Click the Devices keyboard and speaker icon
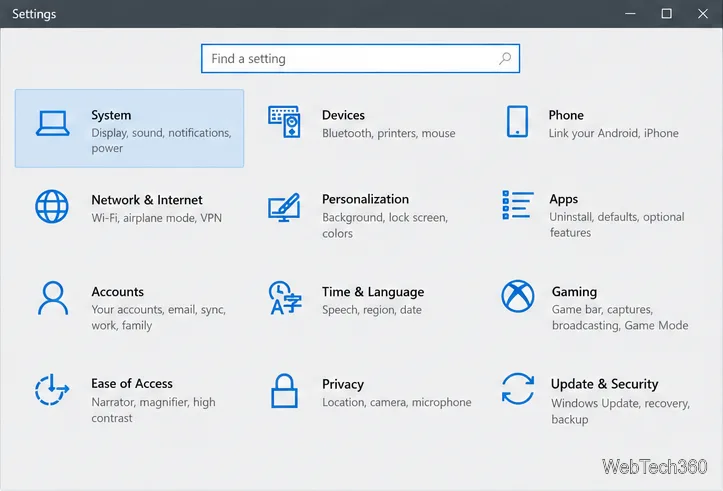The image size is (723, 491). coord(284,122)
